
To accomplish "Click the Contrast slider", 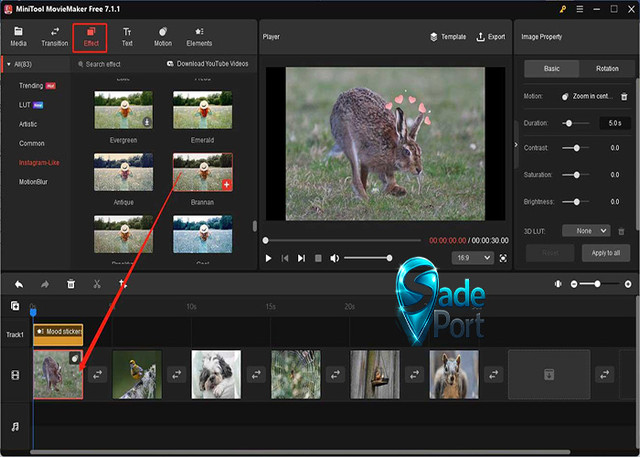I will [x=576, y=148].
